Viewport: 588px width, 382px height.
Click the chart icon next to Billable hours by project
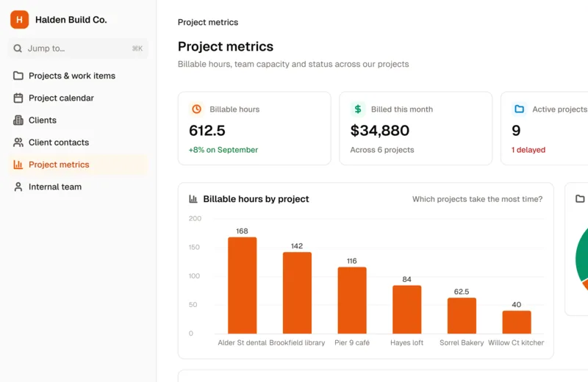pyautogui.click(x=193, y=198)
